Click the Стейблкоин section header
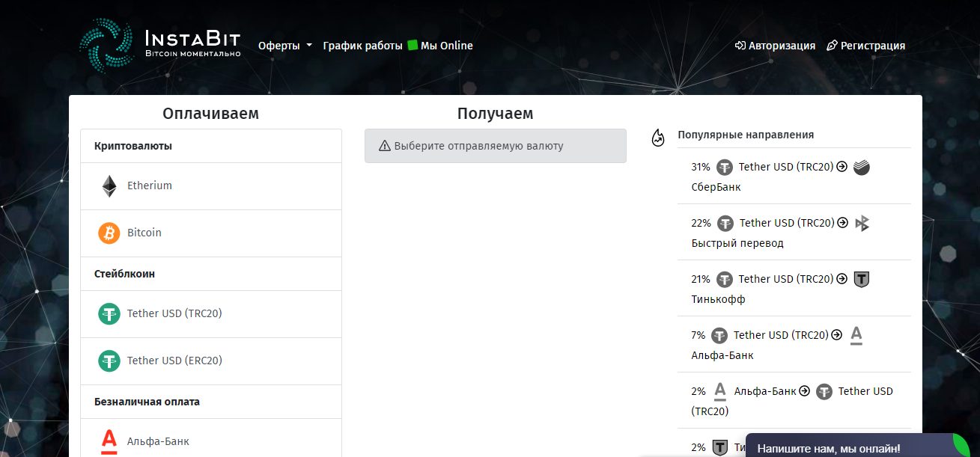 (x=125, y=274)
